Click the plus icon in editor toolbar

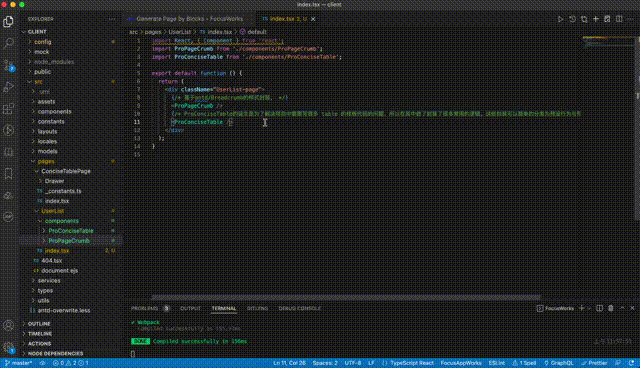pyautogui.click(x=596, y=19)
